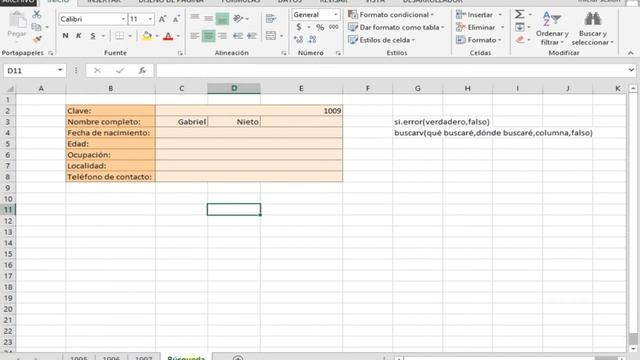
Task: Click Insertar cells button
Action: point(474,15)
